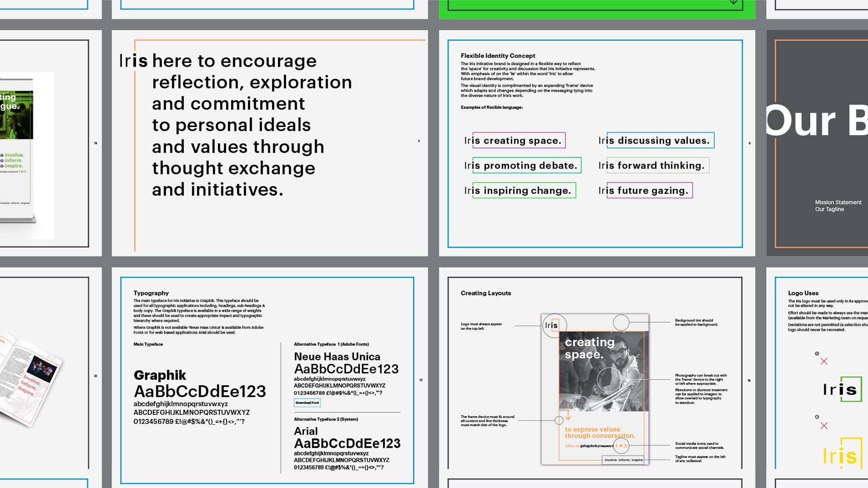Select 'Iris forward thinking.' phrase box
The image size is (868, 488).
pyautogui.click(x=657, y=165)
